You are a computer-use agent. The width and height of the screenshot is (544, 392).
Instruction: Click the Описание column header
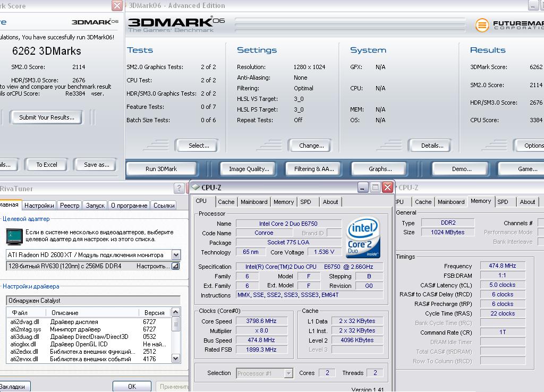(93, 312)
